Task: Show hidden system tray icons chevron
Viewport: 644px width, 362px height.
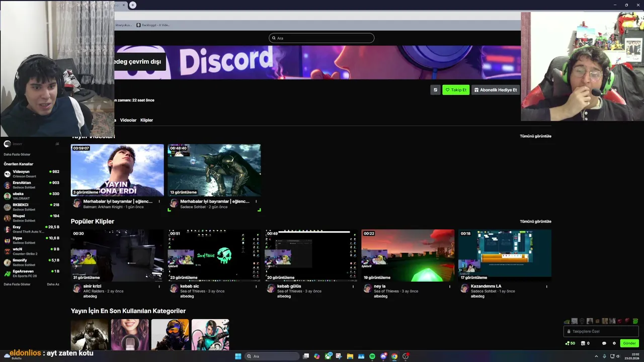Action: (x=597, y=356)
